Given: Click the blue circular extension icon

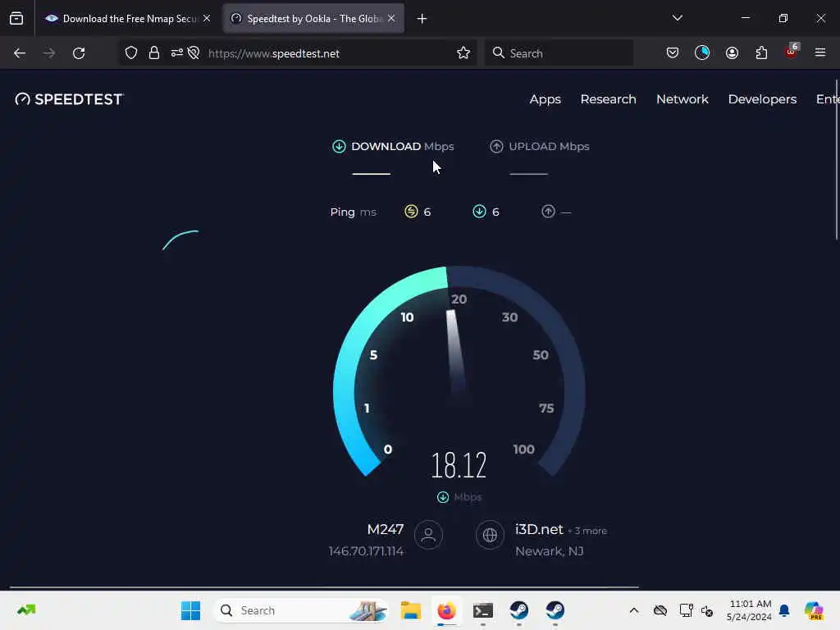Looking at the screenshot, I should pos(702,53).
